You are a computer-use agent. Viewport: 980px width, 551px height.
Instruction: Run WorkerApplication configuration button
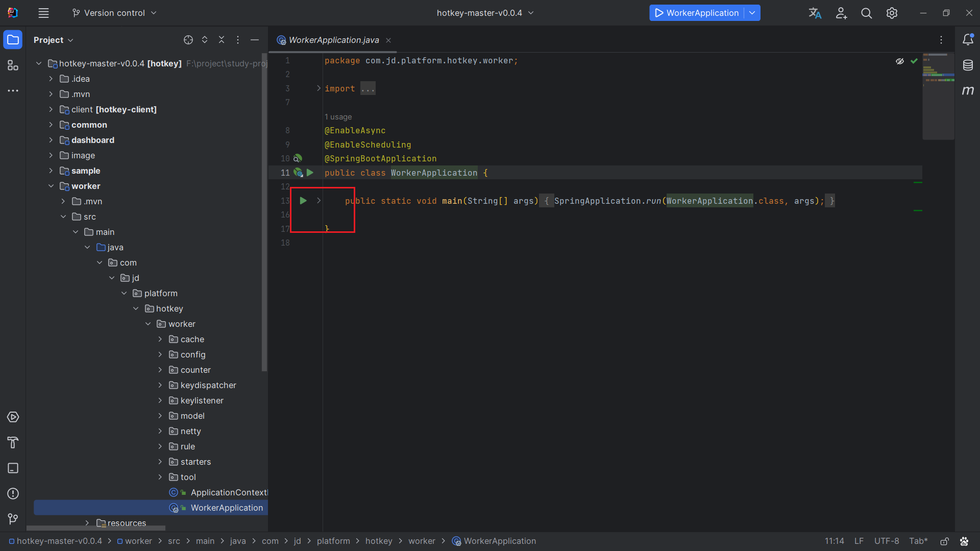pos(697,13)
